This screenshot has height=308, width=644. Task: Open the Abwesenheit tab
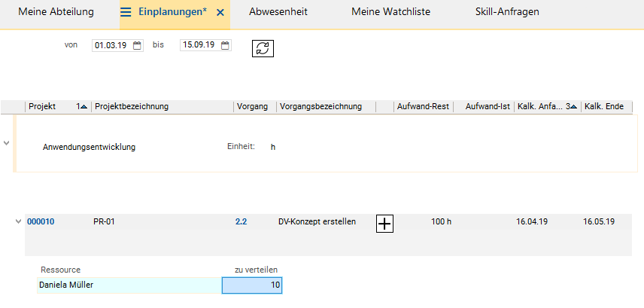point(278,12)
